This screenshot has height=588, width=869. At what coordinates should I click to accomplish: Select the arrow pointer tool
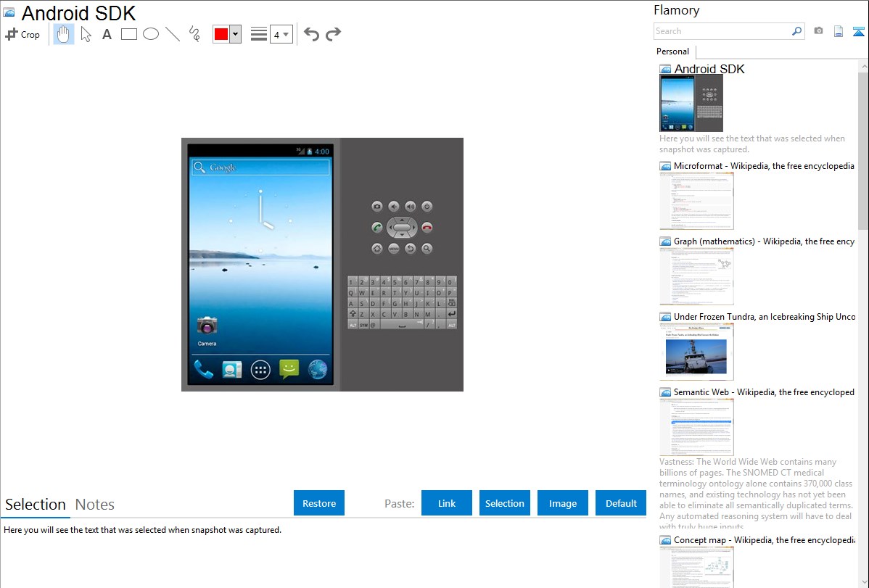86,34
